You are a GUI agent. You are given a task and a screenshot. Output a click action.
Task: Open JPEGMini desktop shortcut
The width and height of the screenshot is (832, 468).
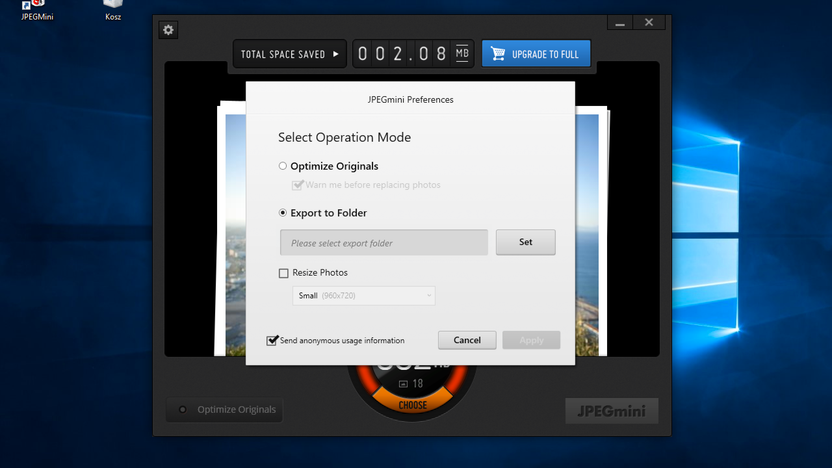tap(37, 10)
